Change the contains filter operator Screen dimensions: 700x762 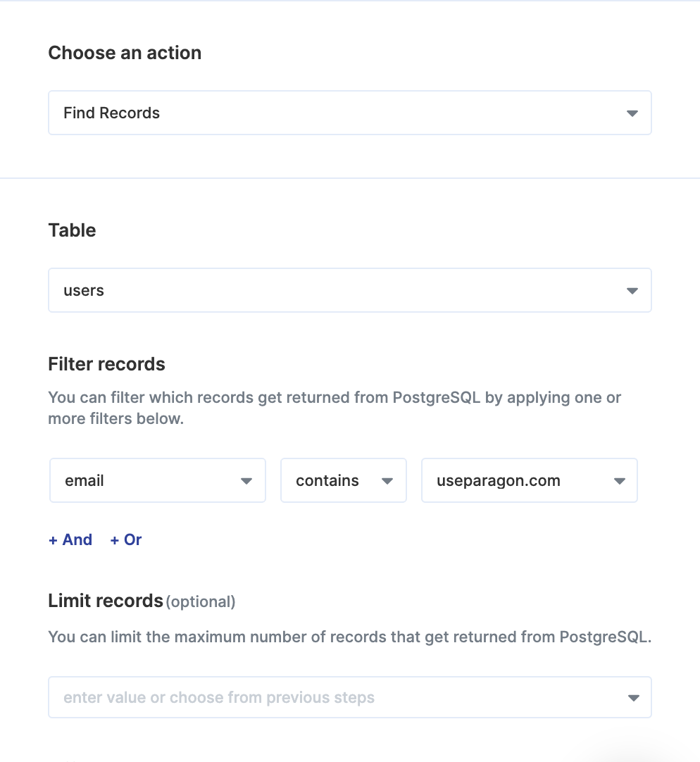tap(343, 480)
